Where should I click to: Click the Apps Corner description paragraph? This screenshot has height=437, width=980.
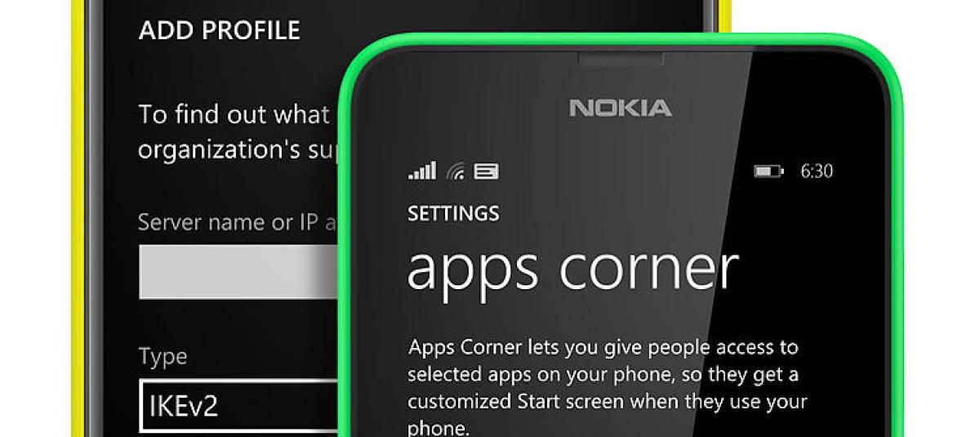[608, 389]
